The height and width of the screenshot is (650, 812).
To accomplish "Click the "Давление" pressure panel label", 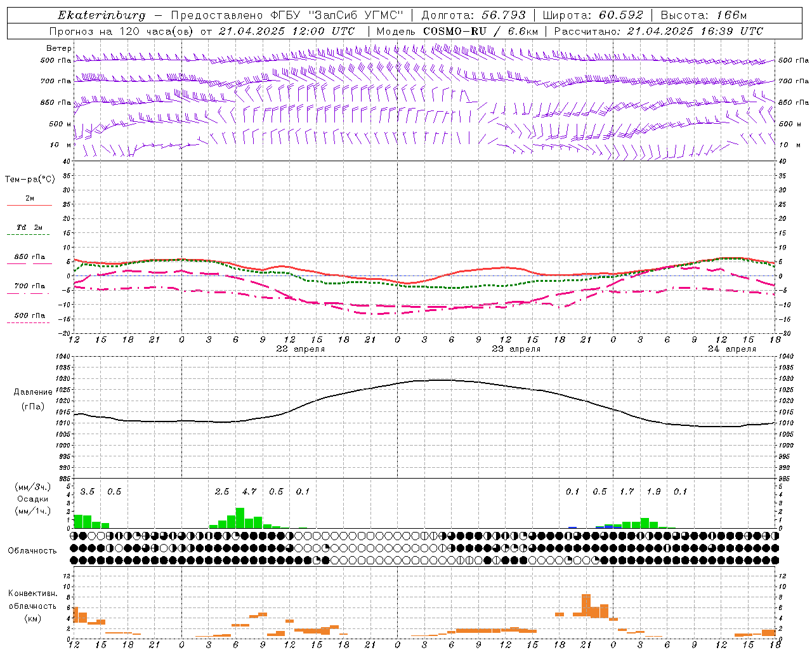I will (32, 392).
